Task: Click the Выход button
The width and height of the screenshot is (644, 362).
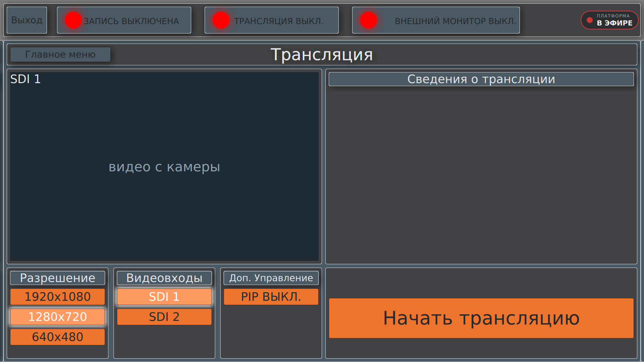Action: [27, 20]
